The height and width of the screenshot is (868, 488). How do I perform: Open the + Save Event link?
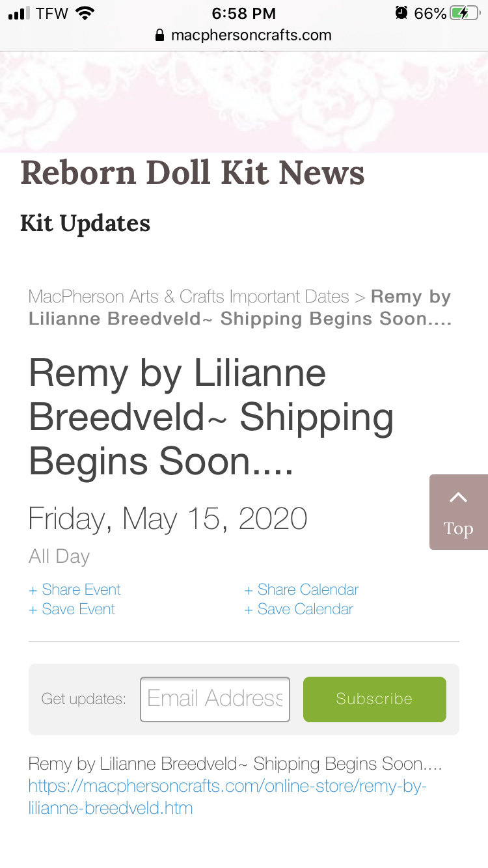coord(72,609)
